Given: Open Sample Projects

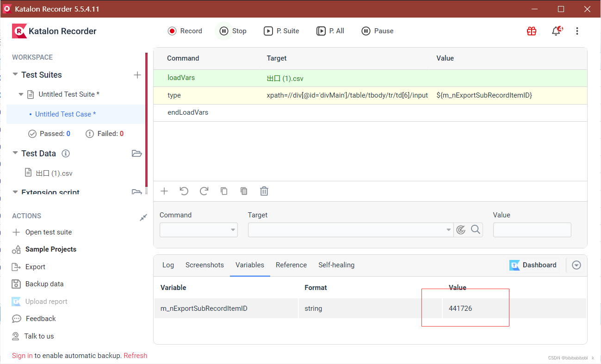Looking at the screenshot, I should click(44, 249).
